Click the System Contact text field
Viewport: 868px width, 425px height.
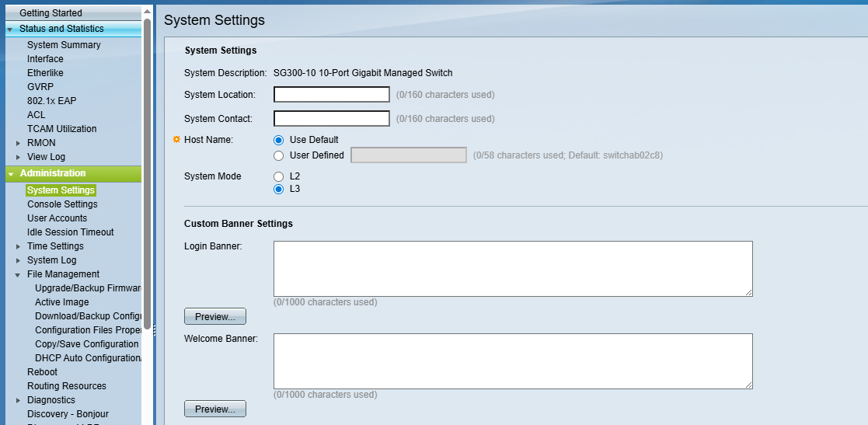click(331, 119)
